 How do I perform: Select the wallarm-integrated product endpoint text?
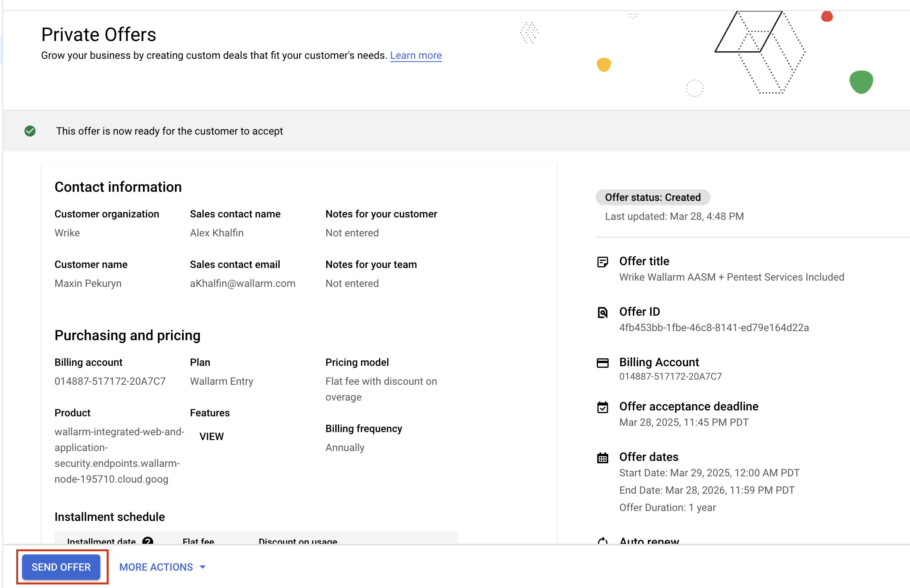click(x=119, y=455)
